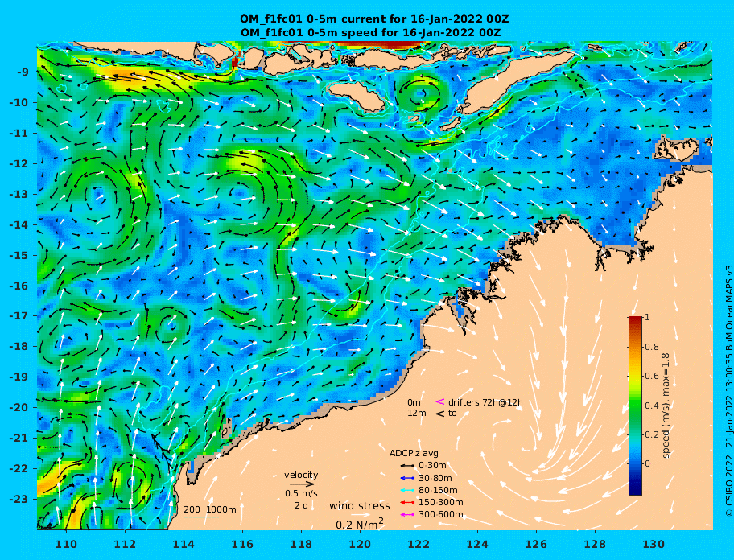Click the '12m' drifter depth label

(x=417, y=414)
